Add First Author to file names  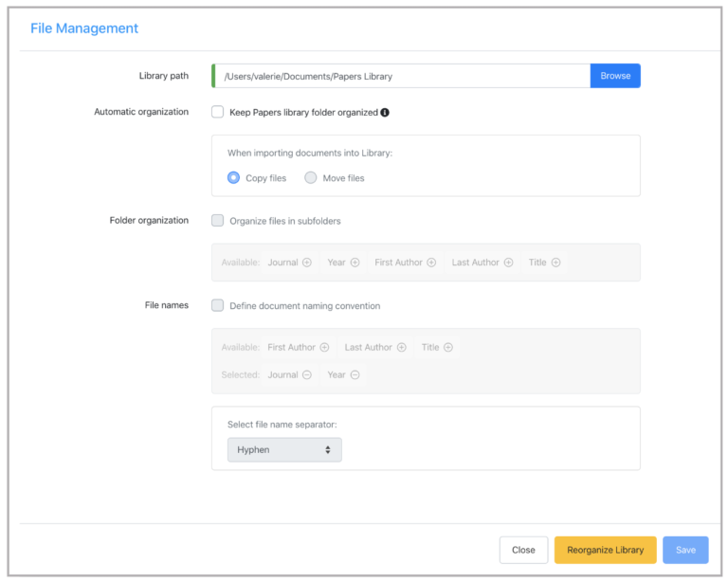point(324,348)
